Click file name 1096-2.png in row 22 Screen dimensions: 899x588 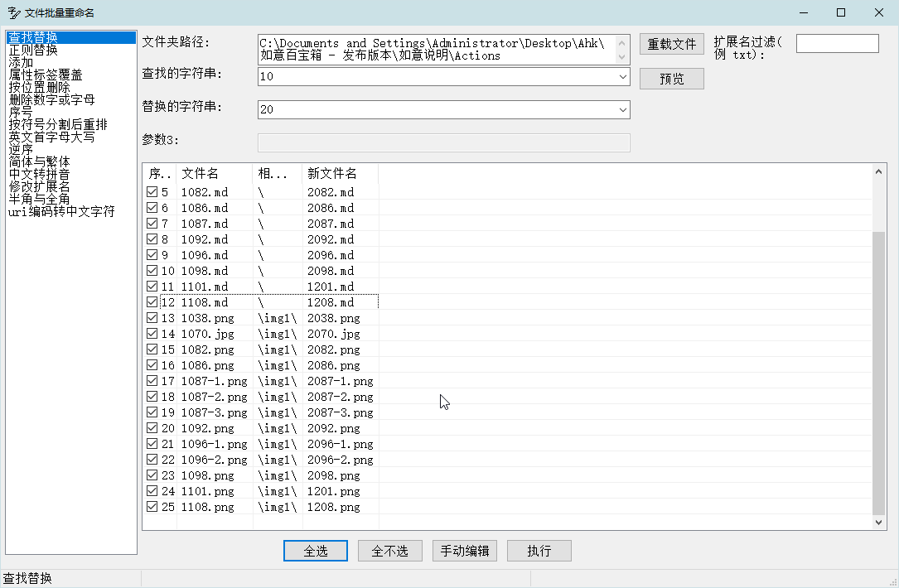pyautogui.click(x=215, y=460)
